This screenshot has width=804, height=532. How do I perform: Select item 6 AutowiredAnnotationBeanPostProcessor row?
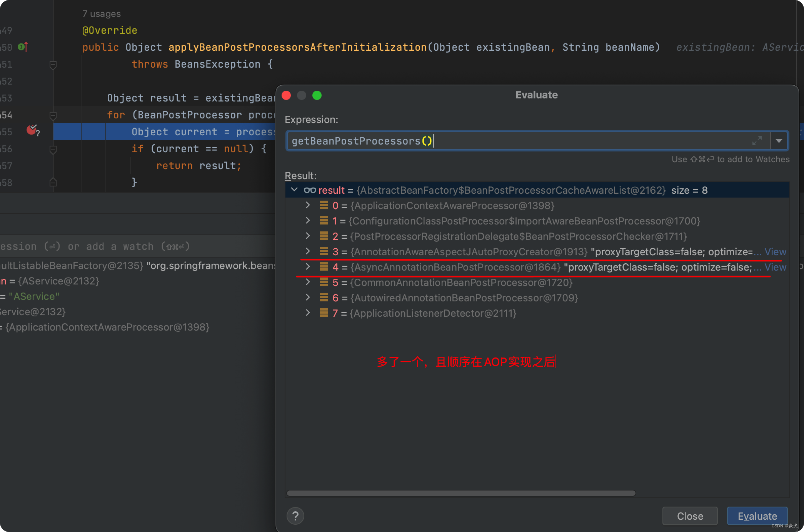[462, 298]
